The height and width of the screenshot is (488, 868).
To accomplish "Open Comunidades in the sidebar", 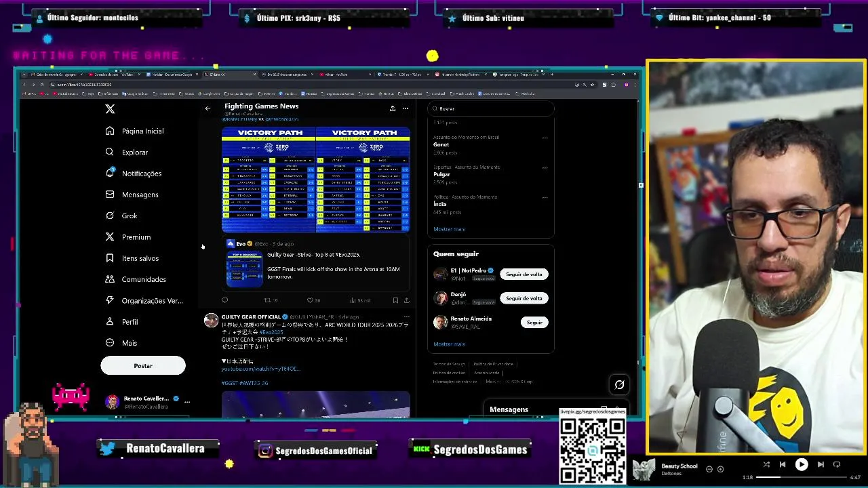I will pyautogui.click(x=136, y=279).
